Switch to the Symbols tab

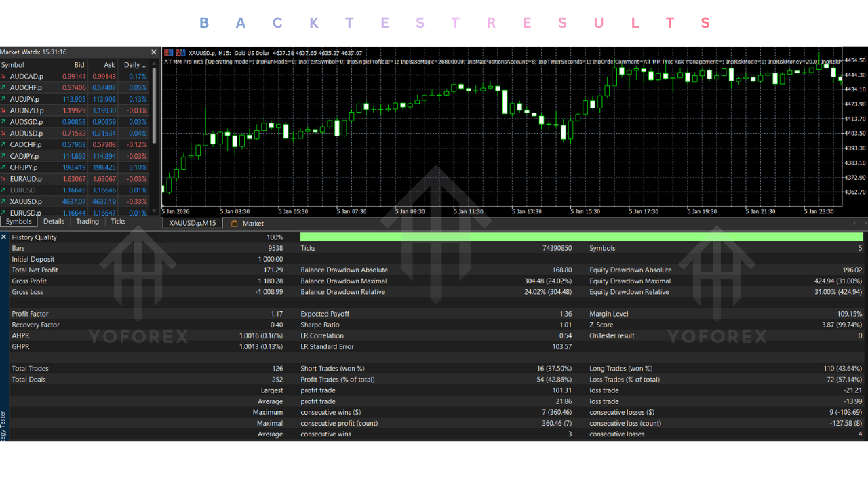(x=19, y=221)
